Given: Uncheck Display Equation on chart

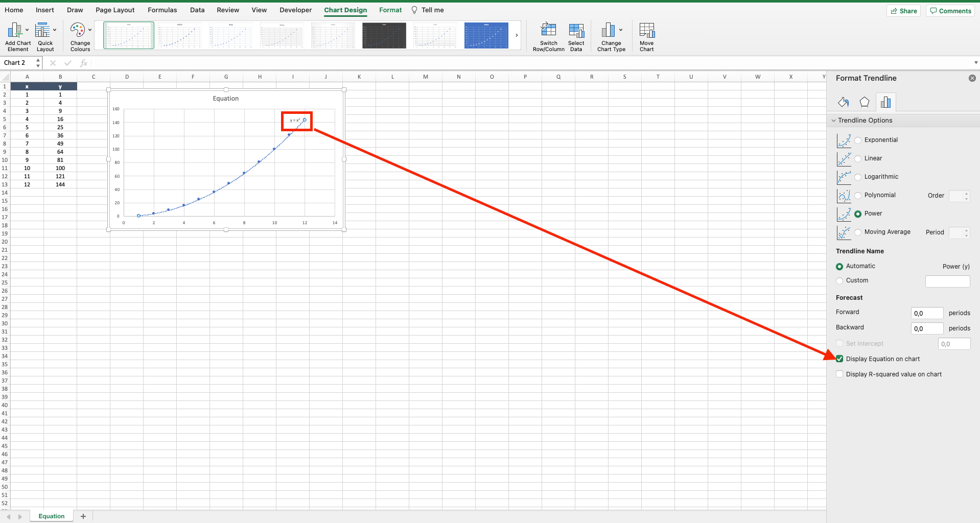Looking at the screenshot, I should [x=839, y=359].
